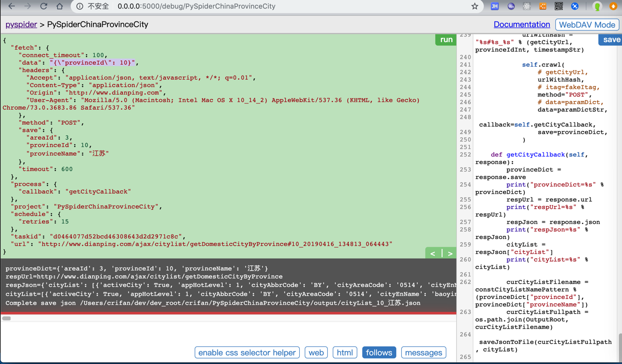Click the site info icon beside 不安全
Screen dimensions: 622x364
(80, 6)
